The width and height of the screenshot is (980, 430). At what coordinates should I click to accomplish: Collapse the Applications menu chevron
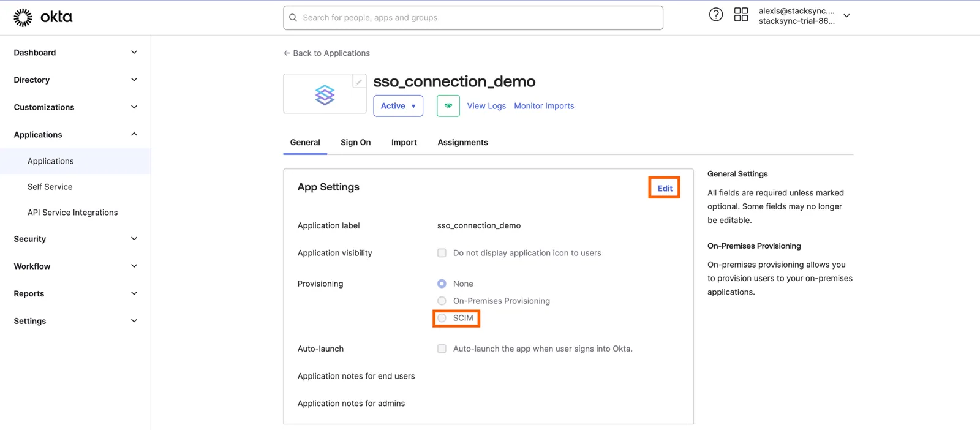click(134, 134)
